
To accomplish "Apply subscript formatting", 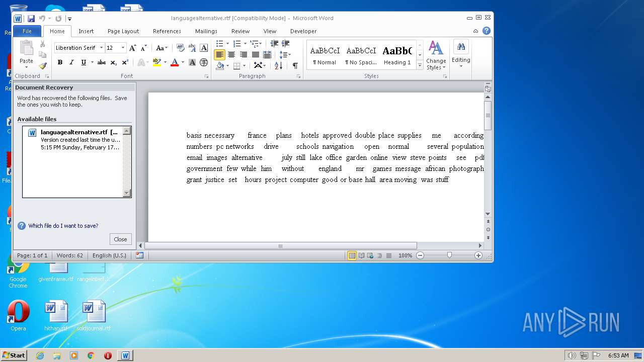I will tap(113, 62).
